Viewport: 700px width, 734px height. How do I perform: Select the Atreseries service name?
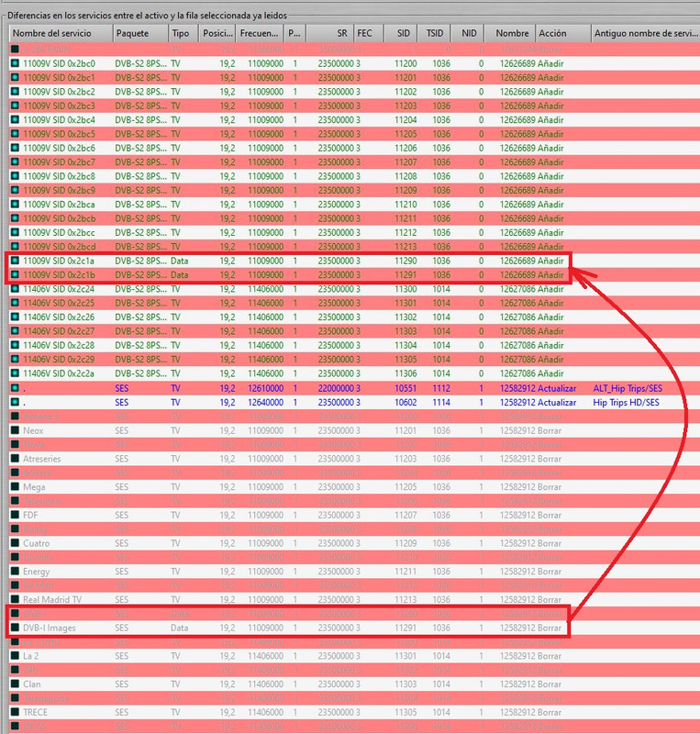click(x=42, y=458)
